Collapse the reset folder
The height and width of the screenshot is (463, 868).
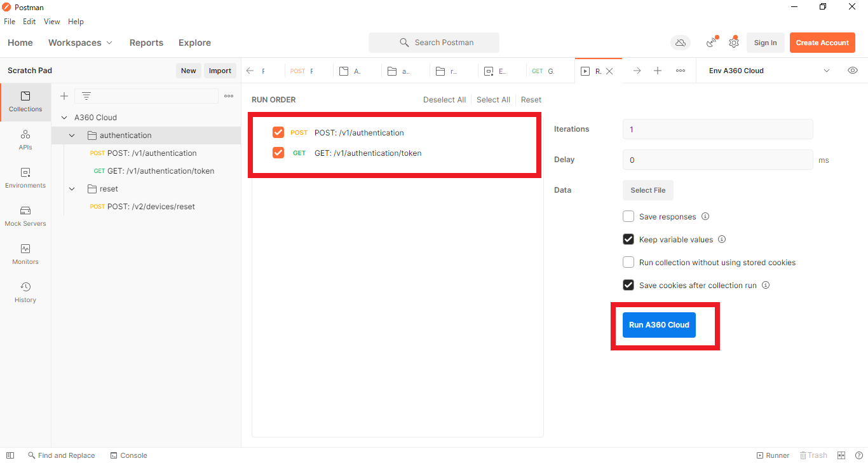(72, 189)
